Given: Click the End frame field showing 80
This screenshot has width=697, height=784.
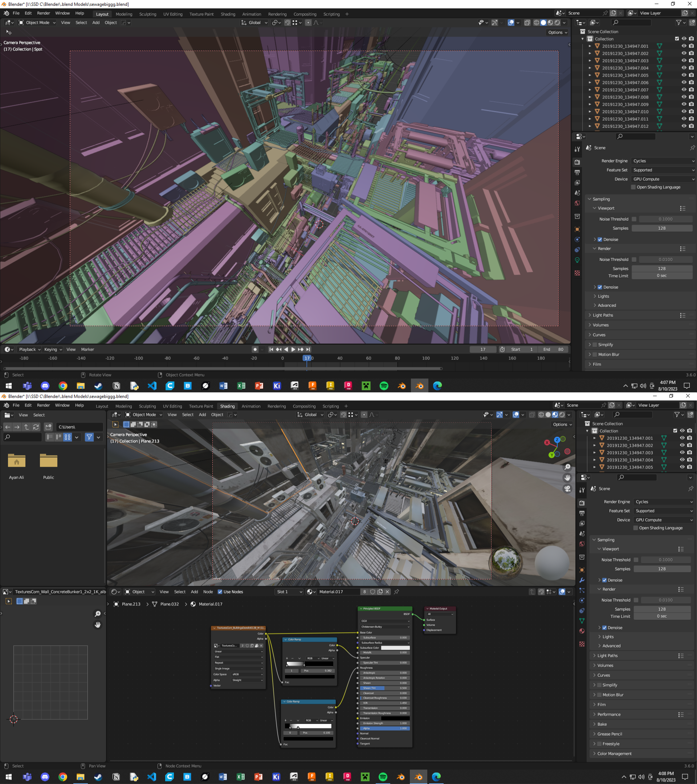Looking at the screenshot, I should [554, 350].
